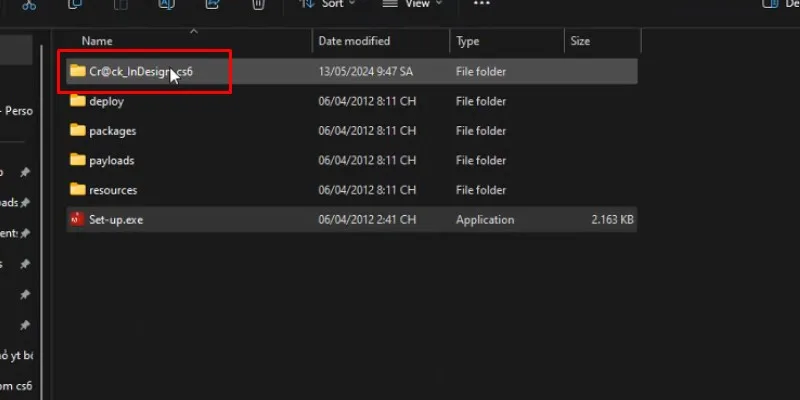Click the Rename icon in toolbar
Screen dimensions: 800x400
(167, 4)
